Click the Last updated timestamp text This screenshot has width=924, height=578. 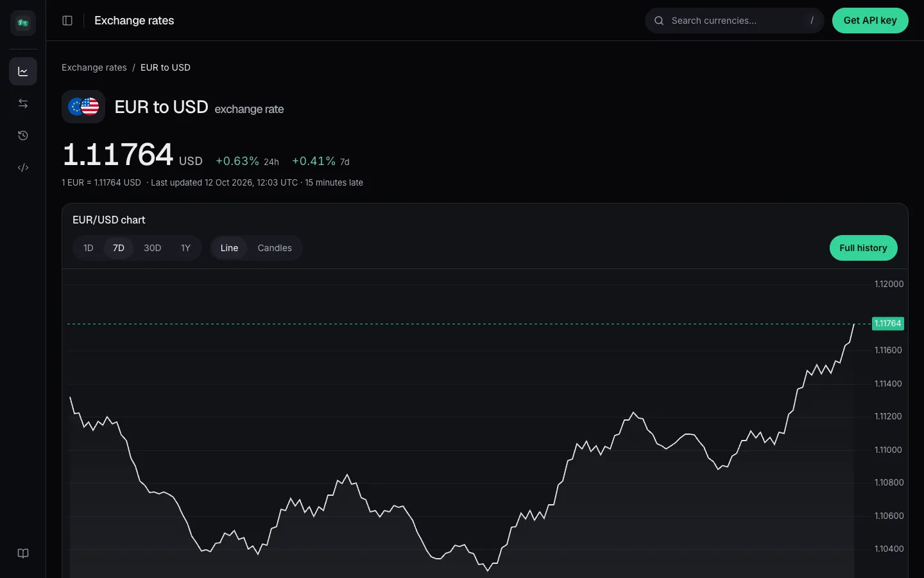tap(225, 182)
